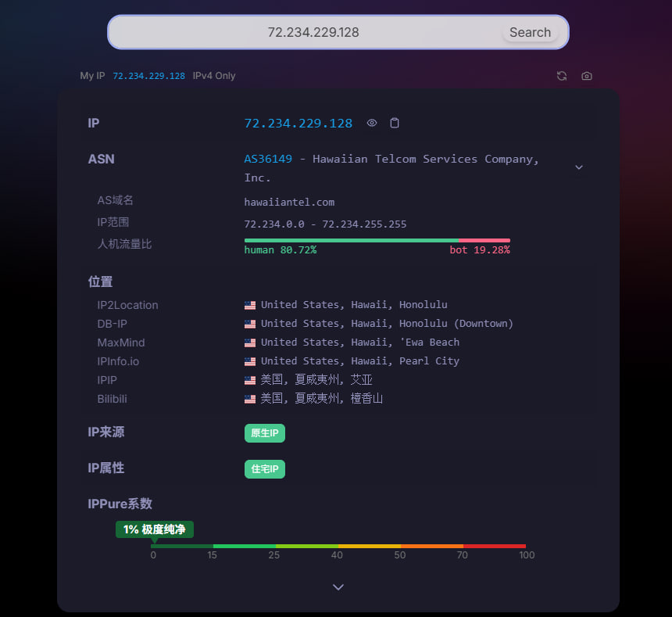
Task: Select hawaiiantel.com domain text
Action: 289,203
